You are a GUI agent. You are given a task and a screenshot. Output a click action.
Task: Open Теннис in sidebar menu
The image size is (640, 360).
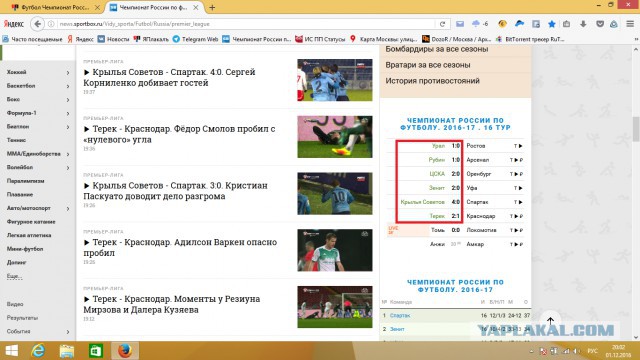pos(16,140)
